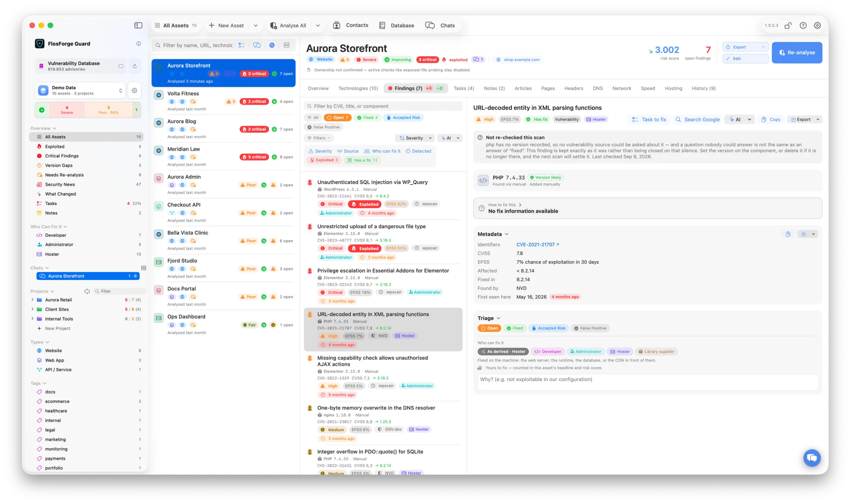Select the Open 7 findings filter
This screenshot has height=504, width=851.
tap(337, 118)
